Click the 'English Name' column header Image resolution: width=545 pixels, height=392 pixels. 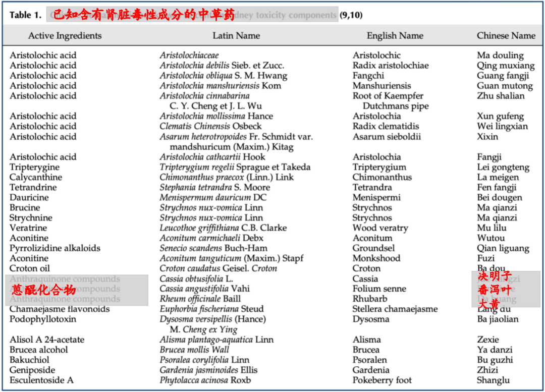point(395,36)
